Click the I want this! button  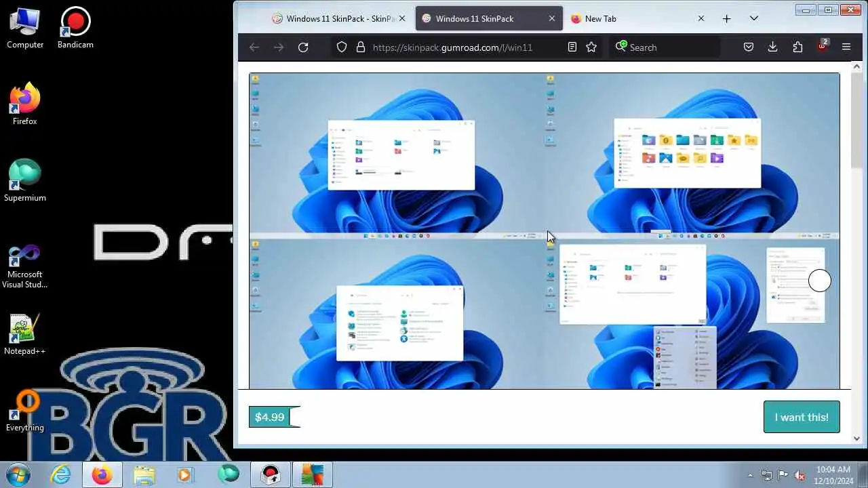click(x=802, y=417)
